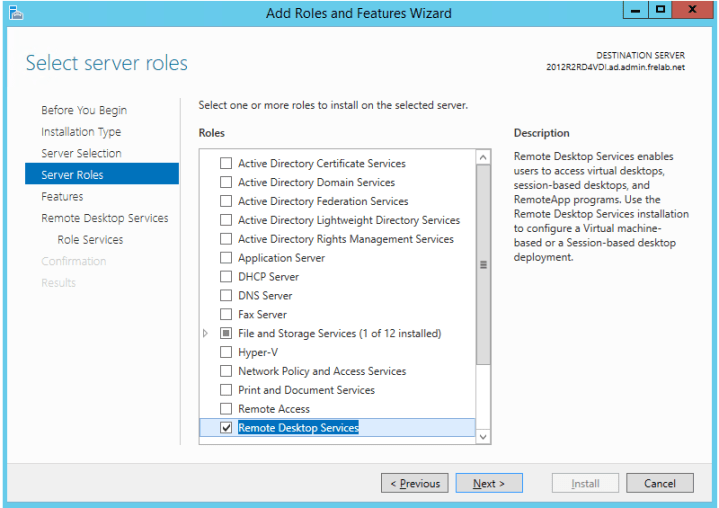The height and width of the screenshot is (508, 719).
Task: Enable the Hyper-V role checkbox
Action: [x=226, y=353]
